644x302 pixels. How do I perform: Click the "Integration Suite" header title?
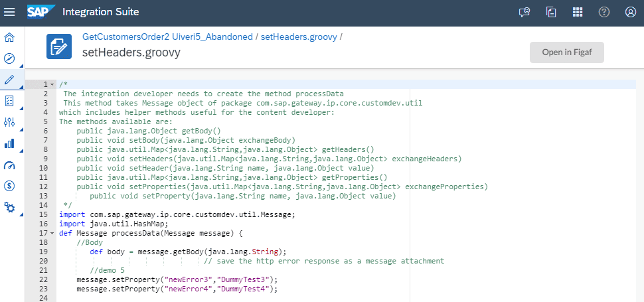[101, 13]
